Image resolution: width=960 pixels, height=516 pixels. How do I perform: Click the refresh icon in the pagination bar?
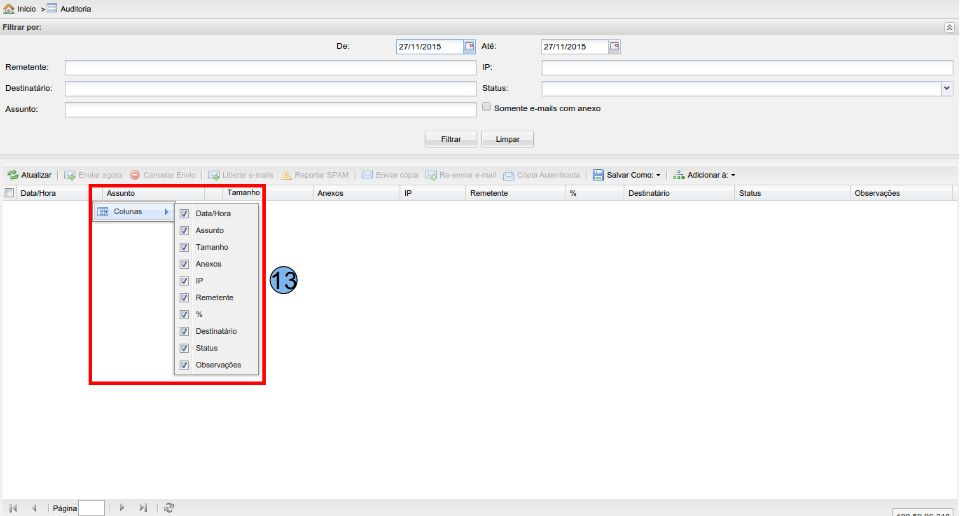(169, 508)
